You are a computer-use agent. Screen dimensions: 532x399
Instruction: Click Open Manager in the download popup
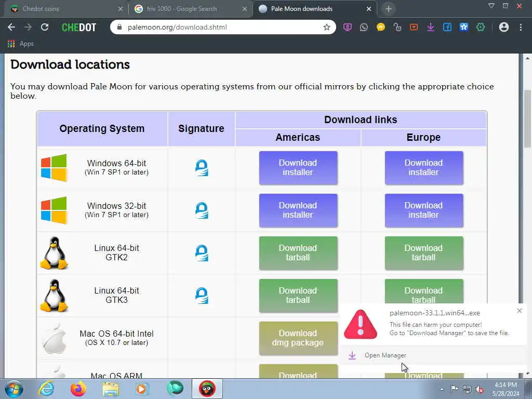[385, 355]
